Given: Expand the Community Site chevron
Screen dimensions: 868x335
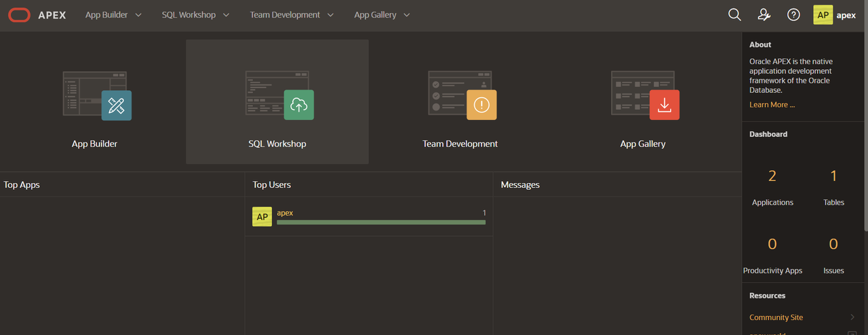Looking at the screenshot, I should [x=852, y=317].
